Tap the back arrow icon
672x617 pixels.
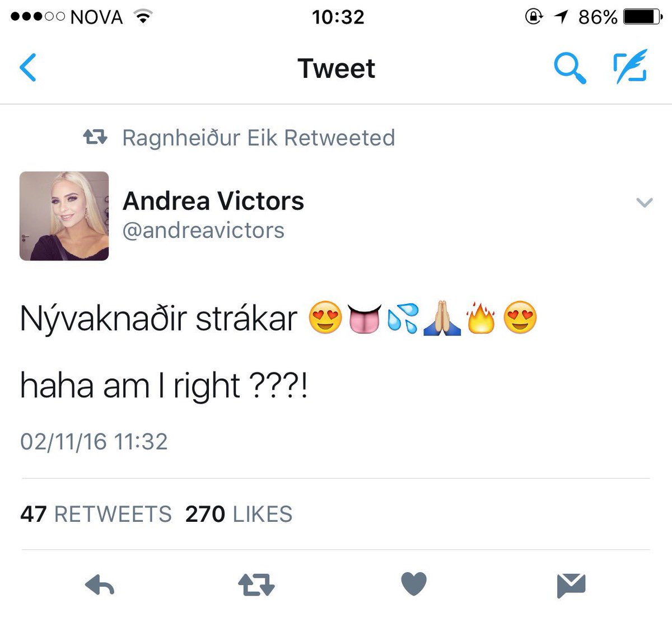(28, 68)
